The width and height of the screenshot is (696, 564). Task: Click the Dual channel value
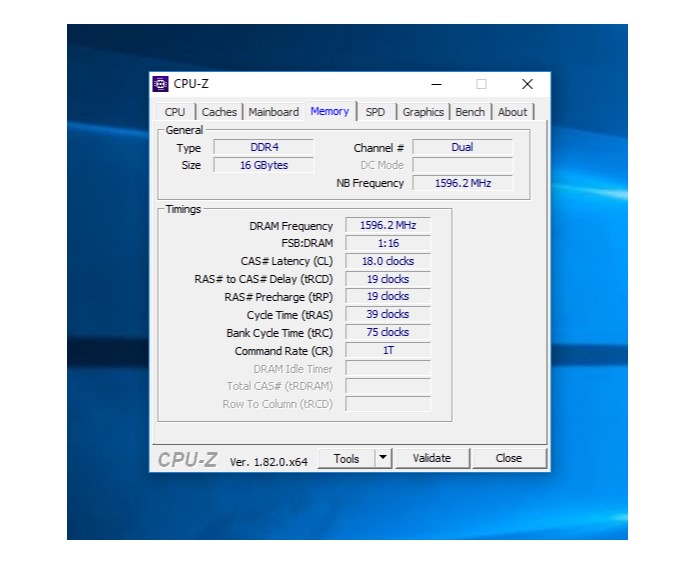pos(462,147)
